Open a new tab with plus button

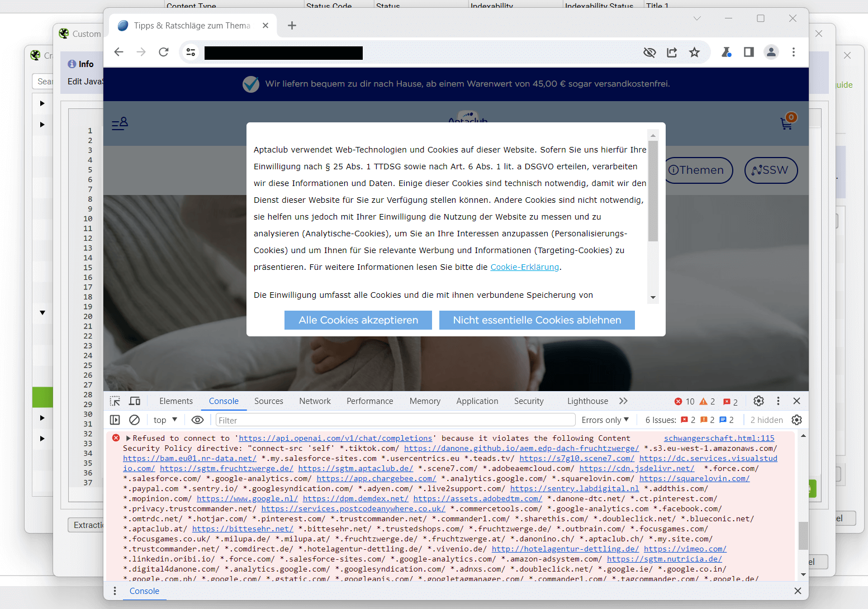point(292,26)
